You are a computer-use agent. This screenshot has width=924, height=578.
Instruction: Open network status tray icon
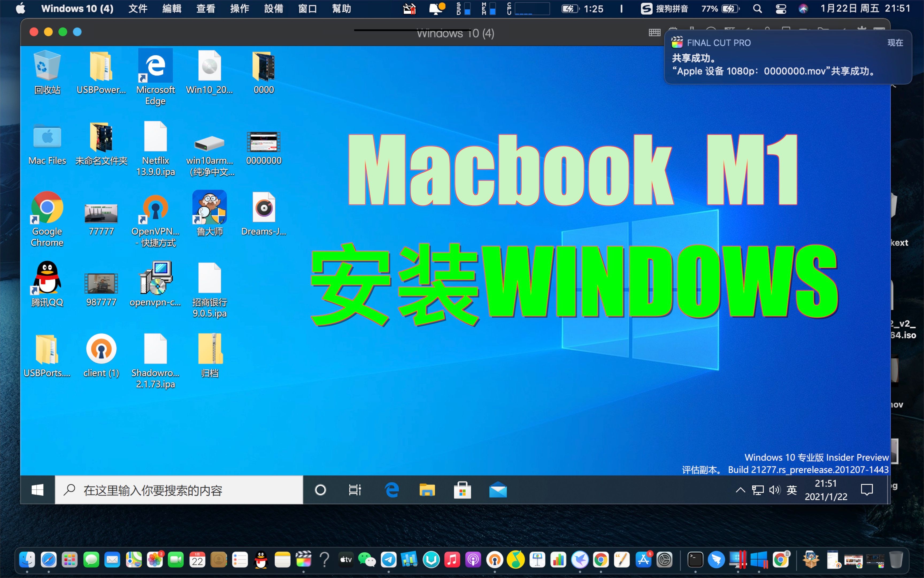[x=757, y=490]
